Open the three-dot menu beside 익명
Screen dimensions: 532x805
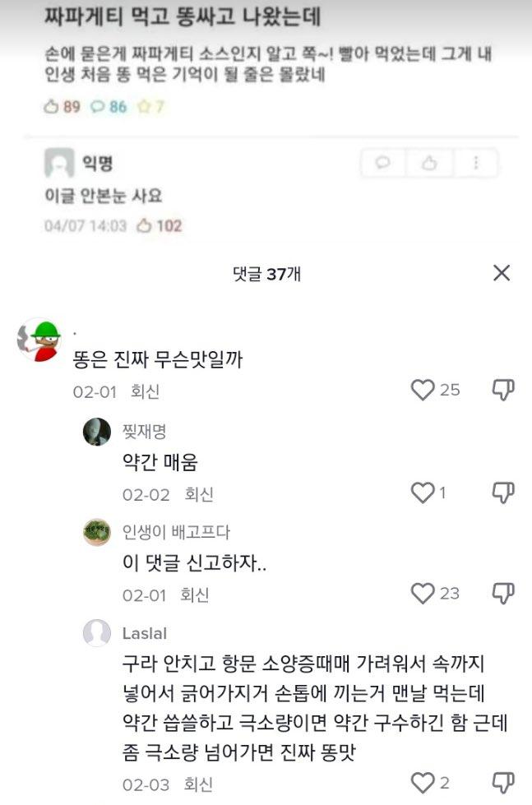pyautogui.click(x=475, y=164)
